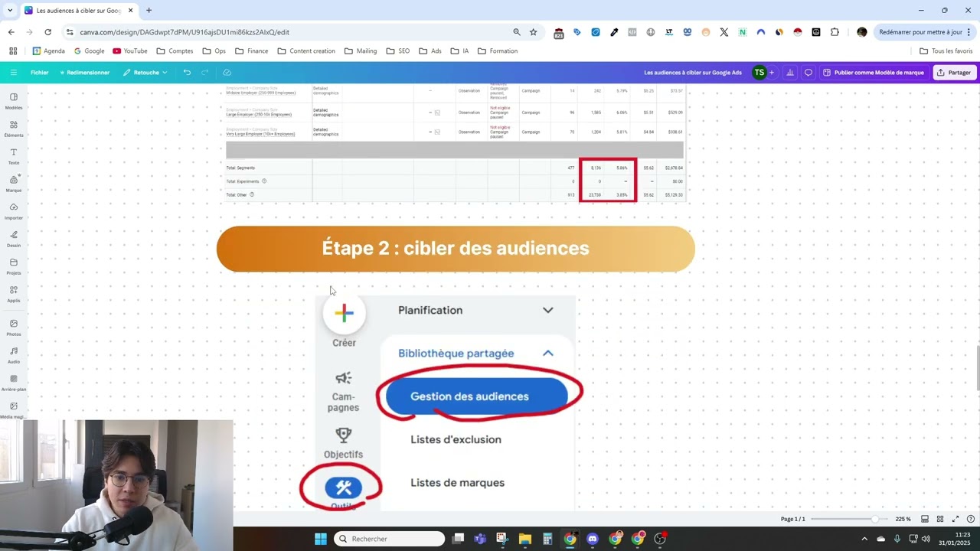Select the audience segments table image
980x551 pixels.
click(x=456, y=144)
